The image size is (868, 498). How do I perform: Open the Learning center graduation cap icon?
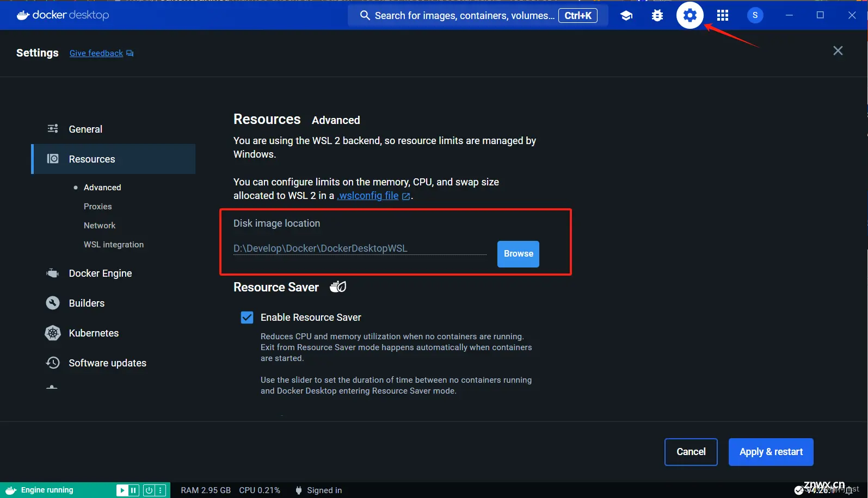pos(626,15)
